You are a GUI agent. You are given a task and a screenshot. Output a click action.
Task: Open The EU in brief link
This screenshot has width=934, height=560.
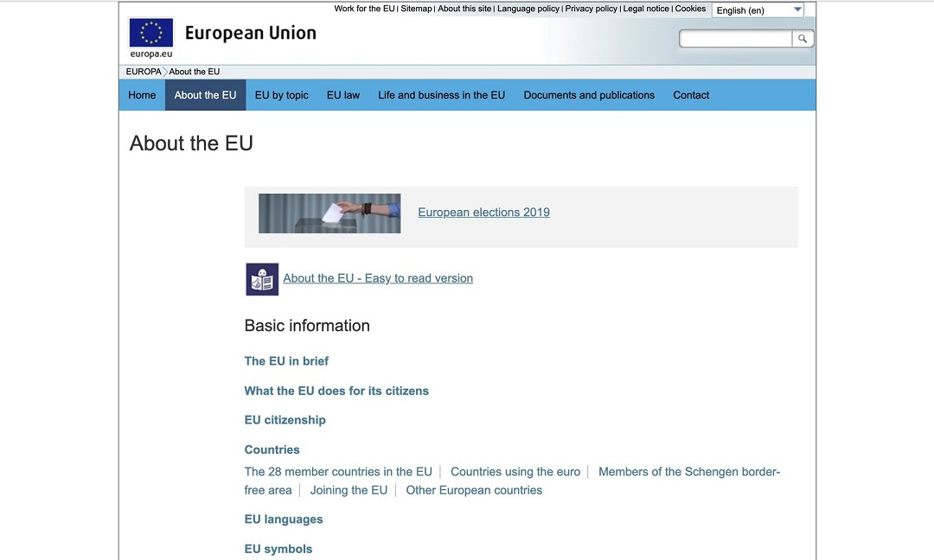pos(286,361)
